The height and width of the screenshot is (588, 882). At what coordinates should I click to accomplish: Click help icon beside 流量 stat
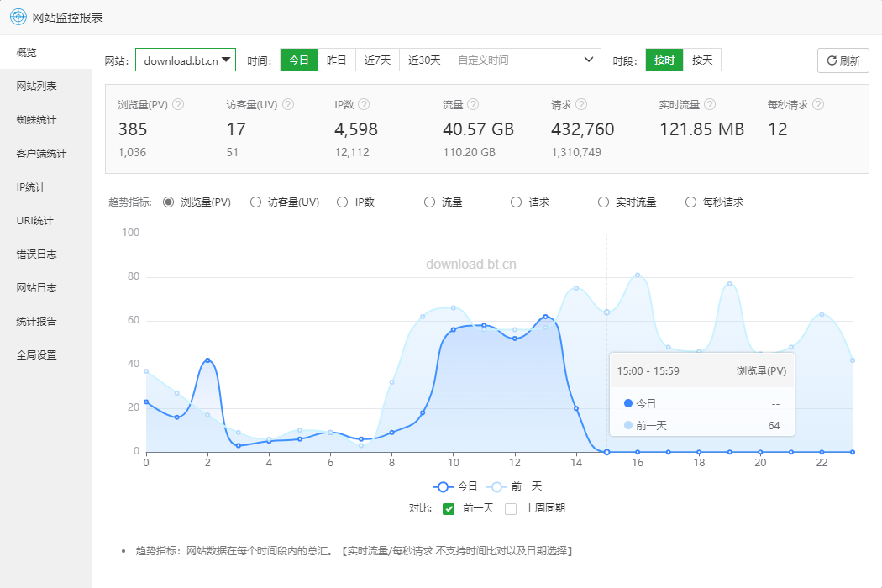473,104
